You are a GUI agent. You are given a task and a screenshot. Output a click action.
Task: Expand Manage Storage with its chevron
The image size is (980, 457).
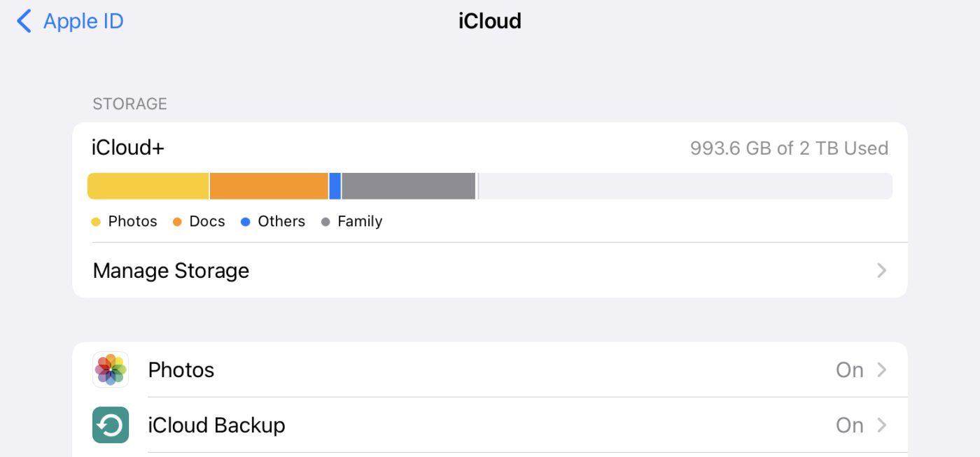point(882,271)
